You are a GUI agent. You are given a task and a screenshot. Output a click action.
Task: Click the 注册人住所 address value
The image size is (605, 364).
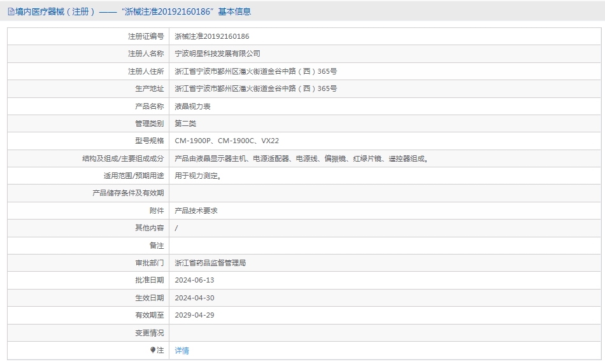(x=256, y=71)
